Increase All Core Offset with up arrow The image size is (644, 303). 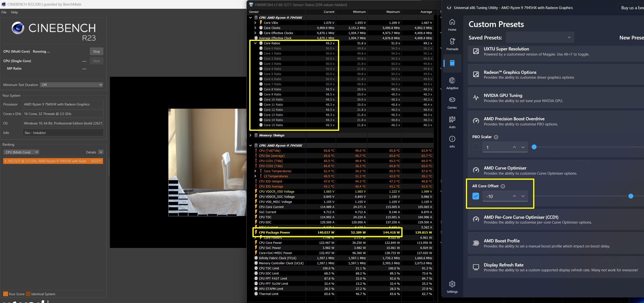(x=514, y=196)
